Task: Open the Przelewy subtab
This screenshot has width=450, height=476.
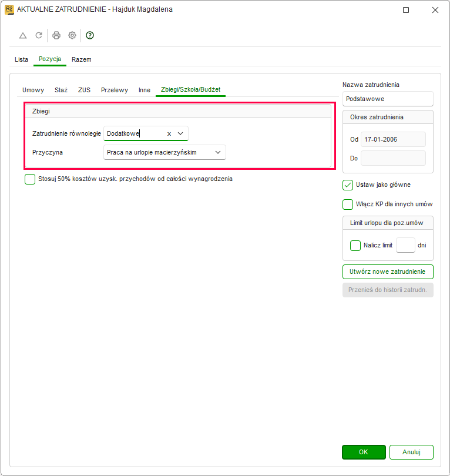Action: (115, 90)
